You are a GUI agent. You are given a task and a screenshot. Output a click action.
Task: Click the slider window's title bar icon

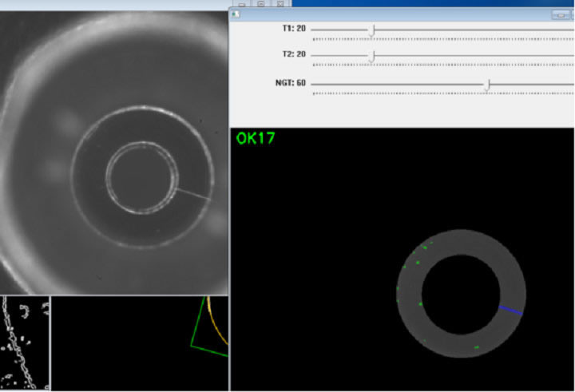click(x=236, y=14)
